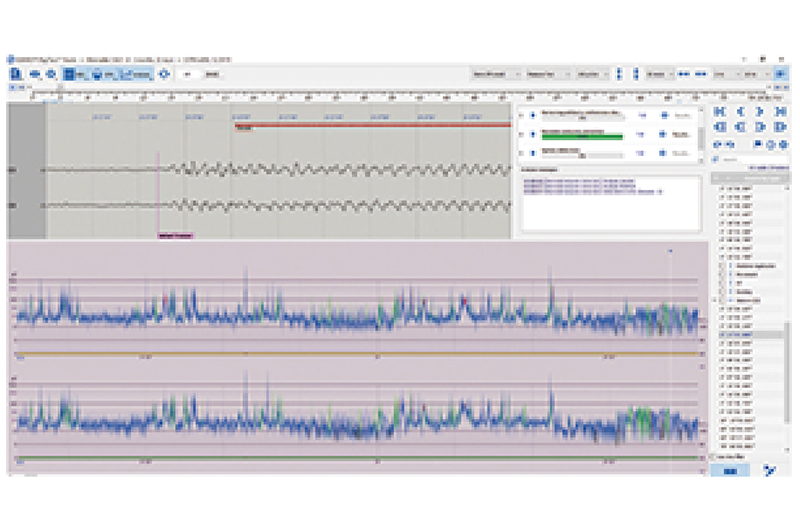Click the double-arrow fast-forward icon in top toolbar
800x529 pixels.
[700, 74]
